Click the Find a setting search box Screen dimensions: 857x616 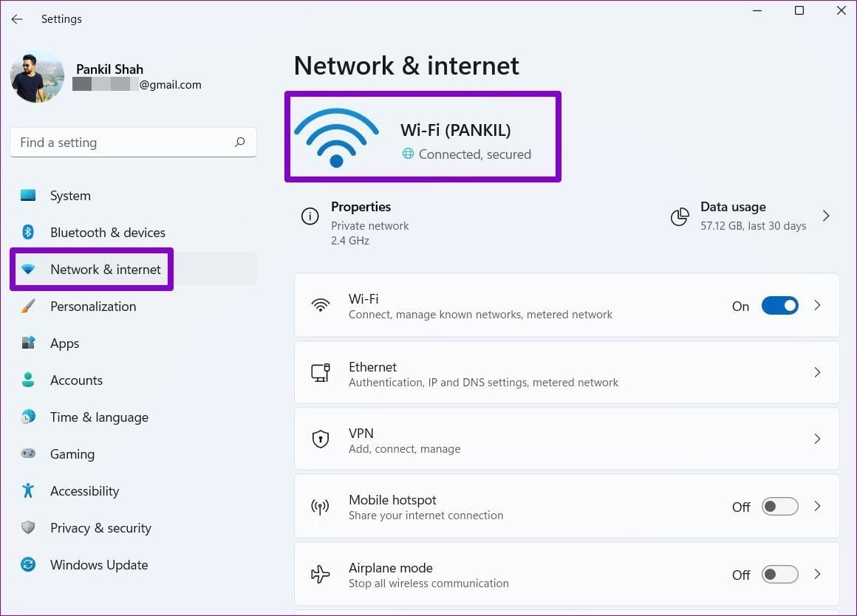pyautogui.click(x=133, y=142)
